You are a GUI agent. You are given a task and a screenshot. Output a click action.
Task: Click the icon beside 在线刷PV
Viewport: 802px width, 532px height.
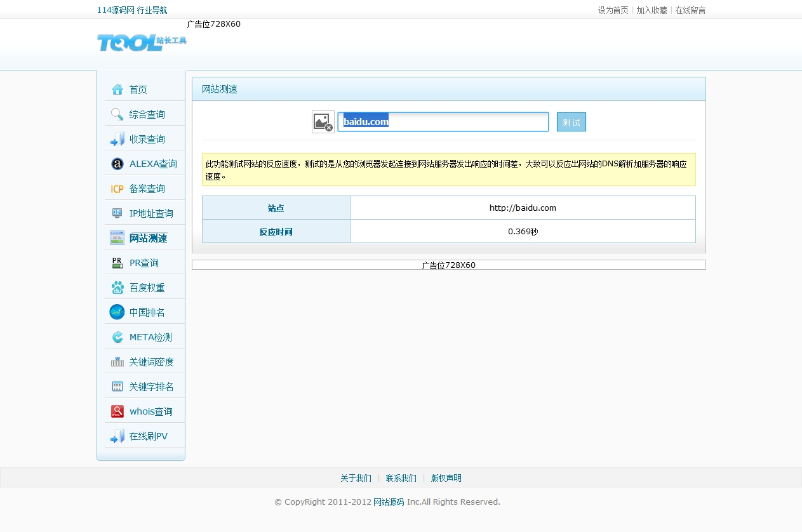click(117, 436)
